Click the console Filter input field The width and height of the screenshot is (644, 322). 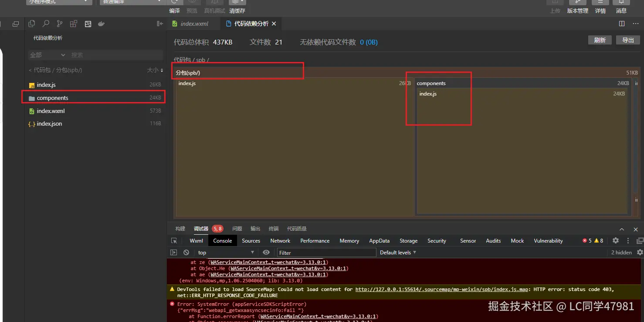pos(326,252)
